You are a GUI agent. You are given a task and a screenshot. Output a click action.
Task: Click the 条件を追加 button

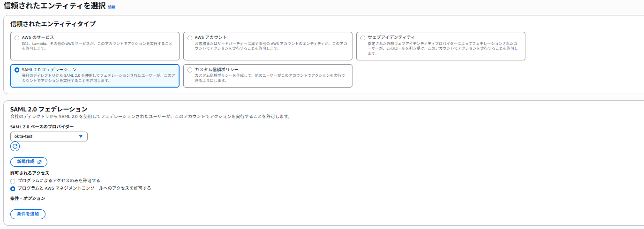pyautogui.click(x=28, y=214)
